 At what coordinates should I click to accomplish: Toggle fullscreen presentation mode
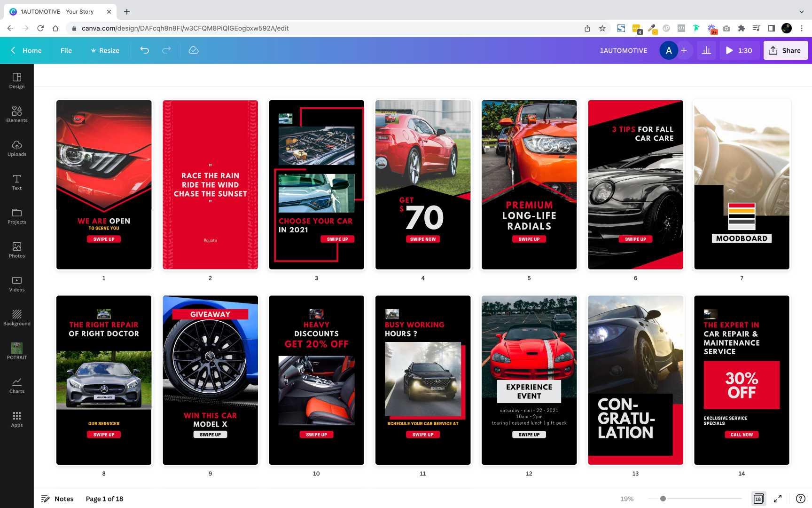[778, 499]
